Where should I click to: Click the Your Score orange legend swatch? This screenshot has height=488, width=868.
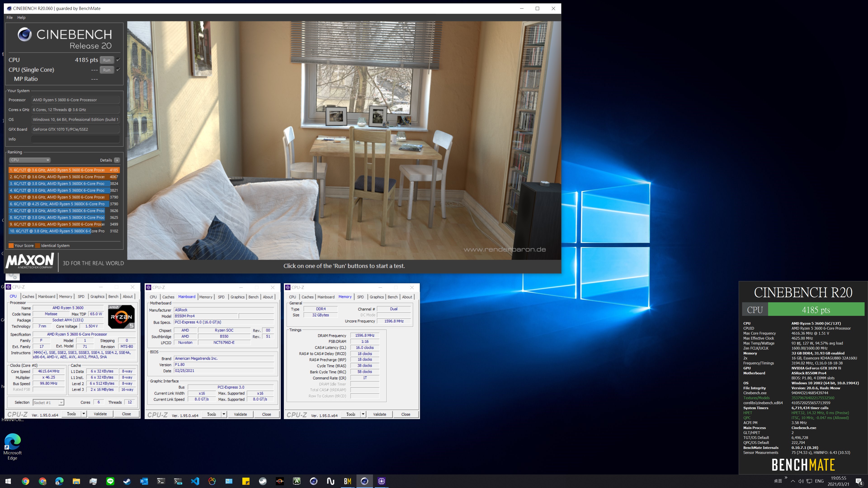pyautogui.click(x=11, y=246)
